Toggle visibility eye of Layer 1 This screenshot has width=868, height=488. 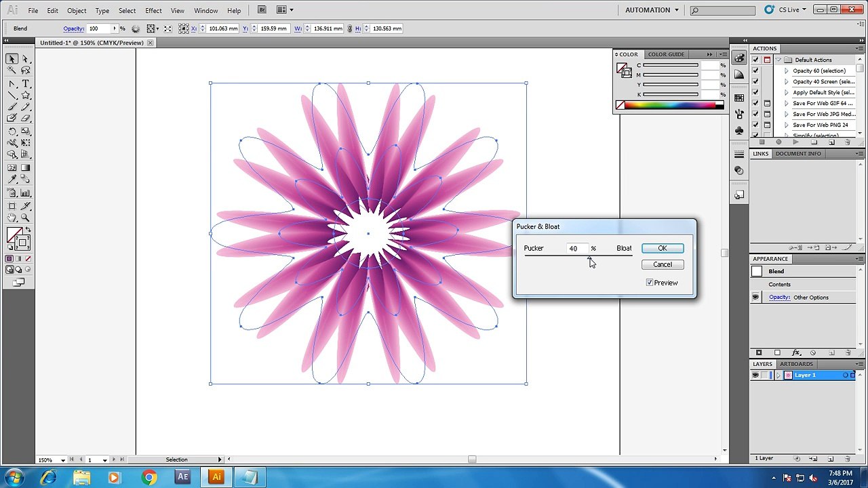(x=755, y=375)
